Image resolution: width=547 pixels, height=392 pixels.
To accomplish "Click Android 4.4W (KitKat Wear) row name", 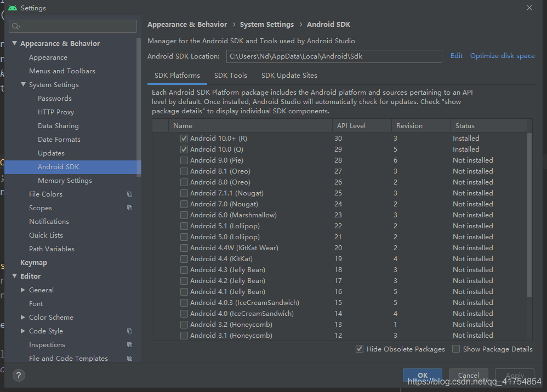I will pos(234,248).
